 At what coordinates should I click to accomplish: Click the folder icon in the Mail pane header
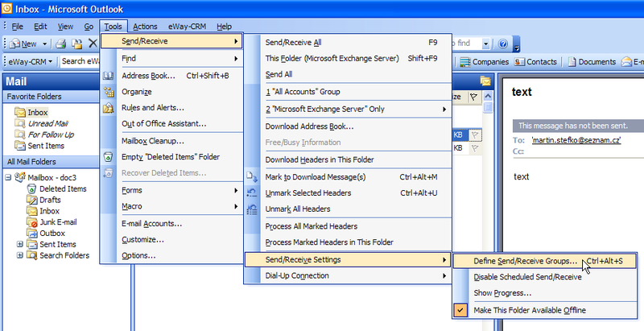[485, 81]
